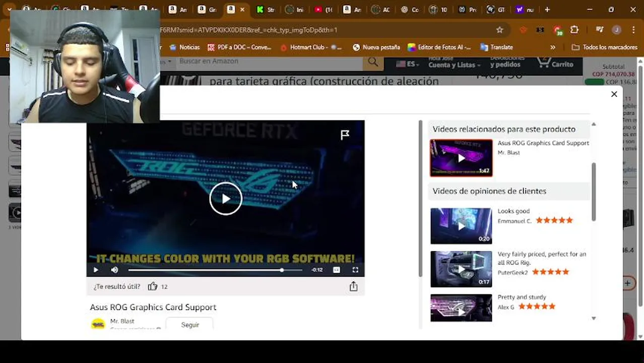Open the Carrito shopping cart
The image size is (644, 363).
pyautogui.click(x=555, y=63)
